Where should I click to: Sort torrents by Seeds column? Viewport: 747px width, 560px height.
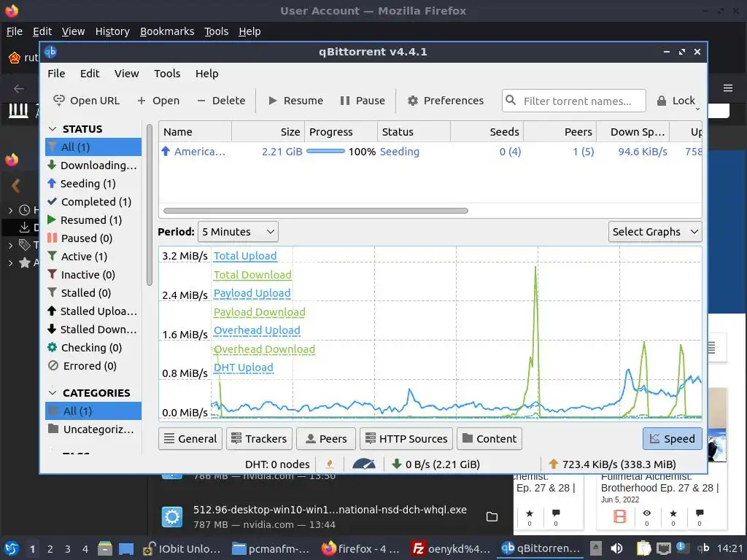(x=487, y=132)
